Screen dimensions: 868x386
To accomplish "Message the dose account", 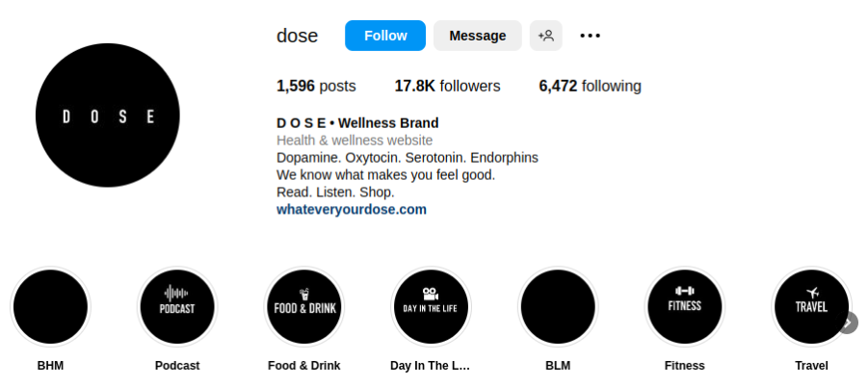I will click(x=478, y=36).
